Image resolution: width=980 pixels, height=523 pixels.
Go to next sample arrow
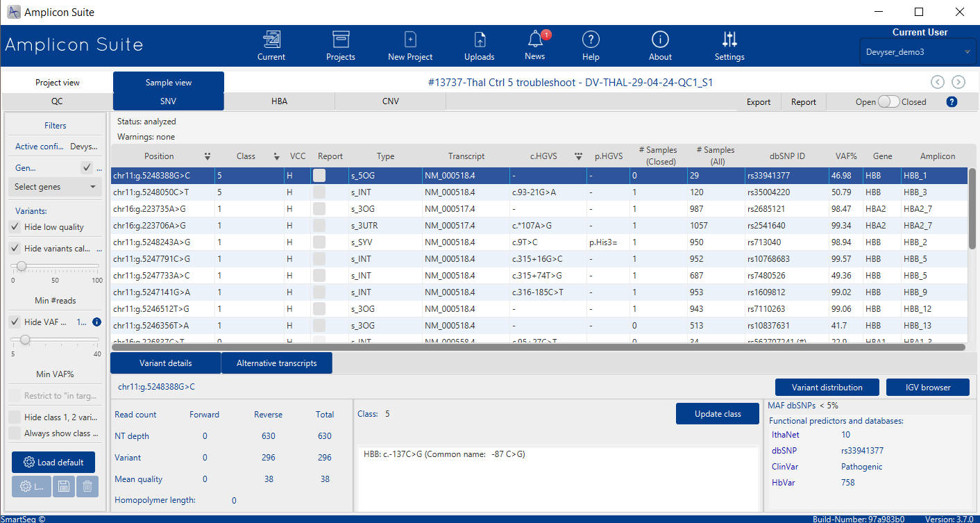pyautogui.click(x=958, y=82)
